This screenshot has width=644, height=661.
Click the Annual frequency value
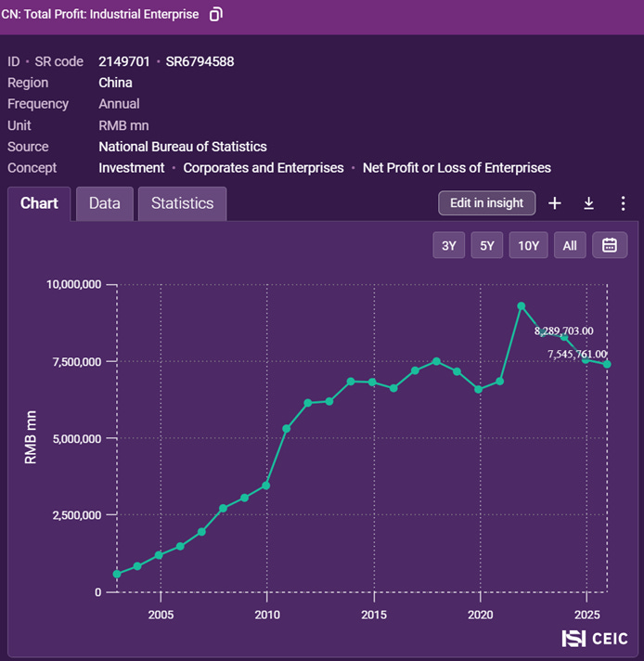coord(119,104)
